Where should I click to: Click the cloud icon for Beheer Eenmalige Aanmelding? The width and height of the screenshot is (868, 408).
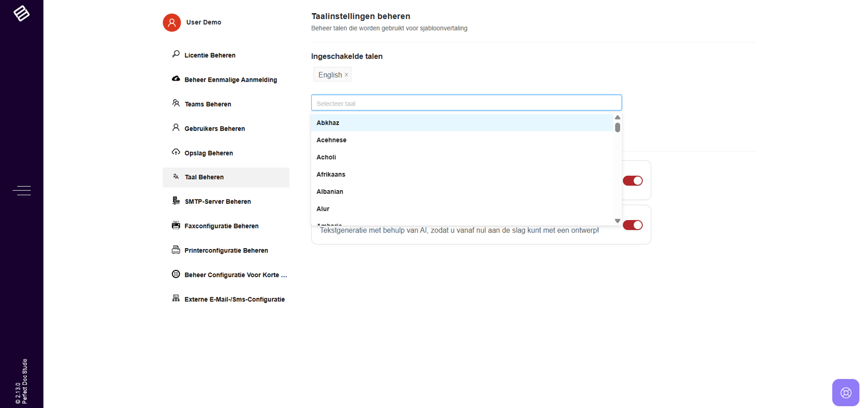tap(176, 79)
